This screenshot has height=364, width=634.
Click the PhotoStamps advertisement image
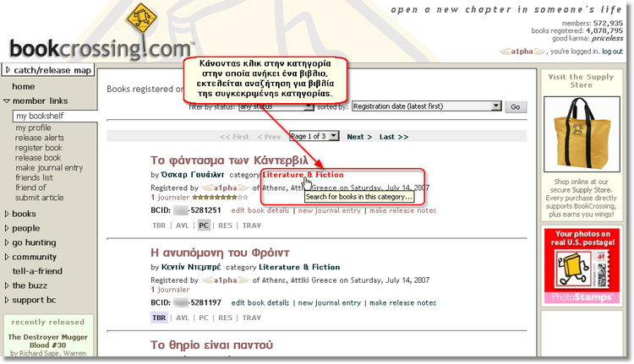click(579, 267)
